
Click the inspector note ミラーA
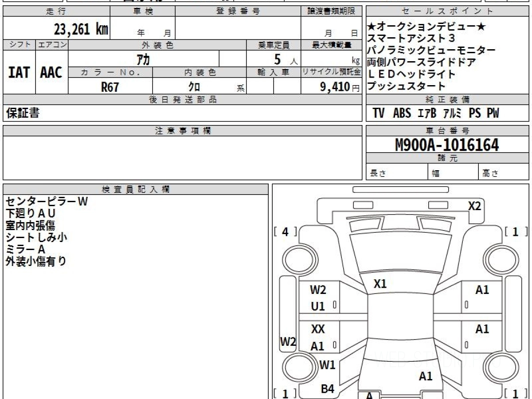pos(26,249)
